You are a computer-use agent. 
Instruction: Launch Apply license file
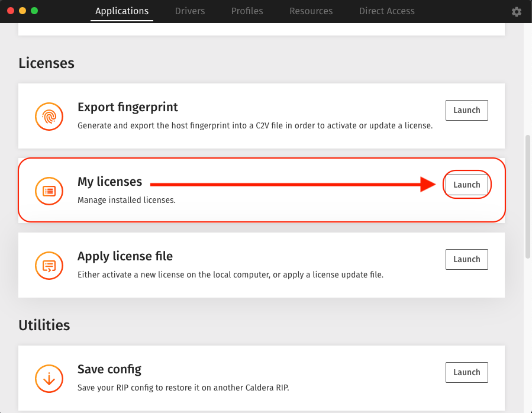click(466, 259)
